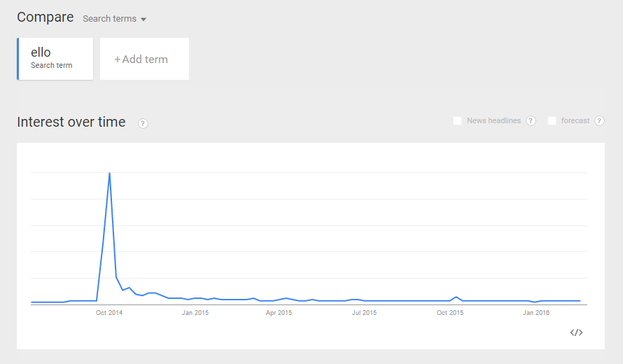This screenshot has height=364, width=623.
Task: Click the Add term box
Action: pyautogui.click(x=144, y=59)
